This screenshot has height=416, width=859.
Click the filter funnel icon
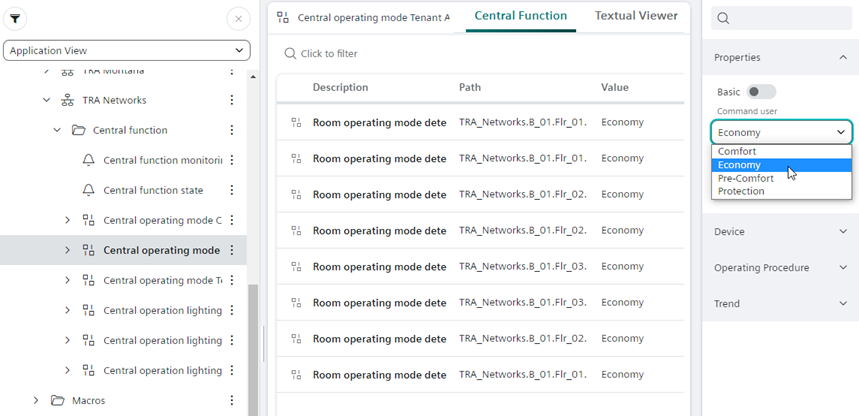click(16, 19)
